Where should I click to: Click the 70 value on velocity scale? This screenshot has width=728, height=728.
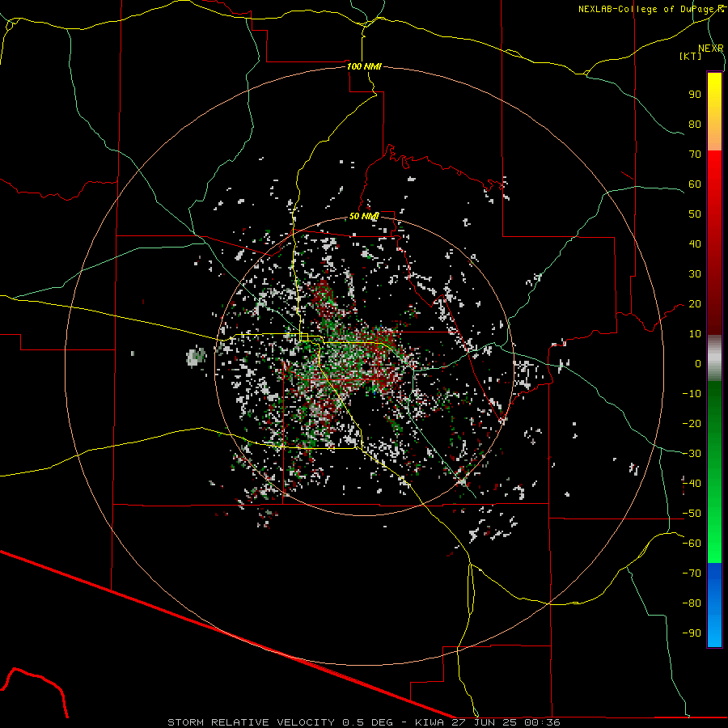pyautogui.click(x=695, y=154)
